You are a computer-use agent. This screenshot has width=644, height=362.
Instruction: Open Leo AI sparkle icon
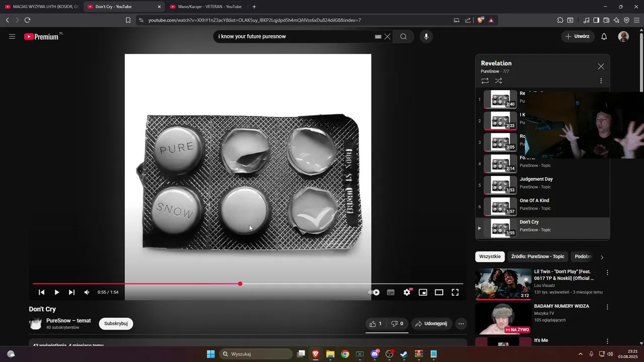[616, 20]
